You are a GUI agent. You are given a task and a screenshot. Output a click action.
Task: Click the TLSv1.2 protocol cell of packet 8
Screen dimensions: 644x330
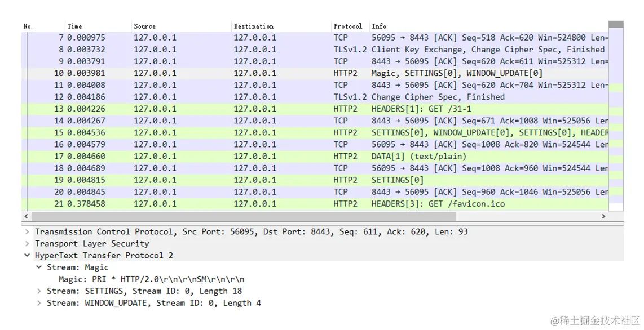[x=350, y=50]
